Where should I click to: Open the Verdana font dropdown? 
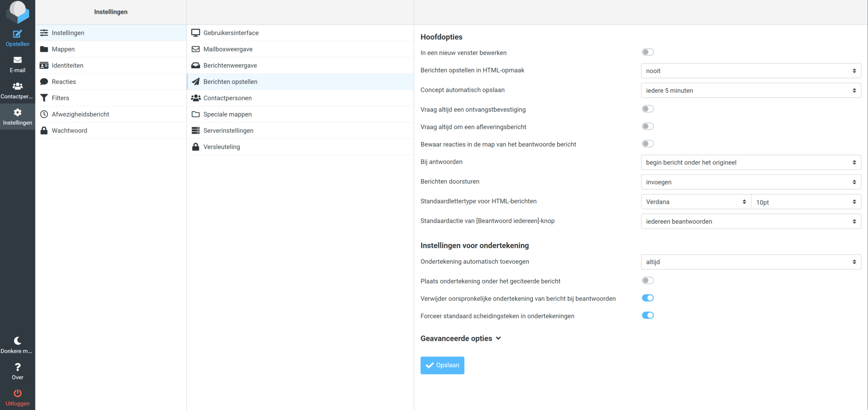(696, 202)
